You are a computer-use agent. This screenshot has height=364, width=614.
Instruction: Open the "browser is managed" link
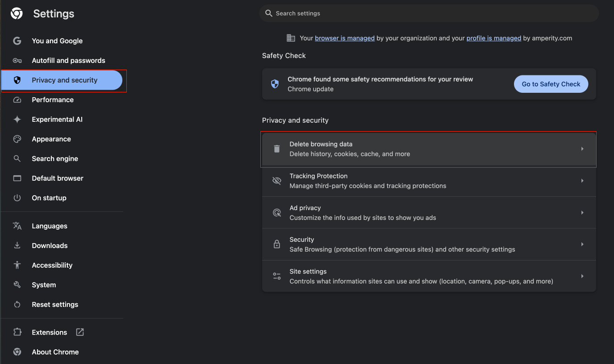point(344,38)
